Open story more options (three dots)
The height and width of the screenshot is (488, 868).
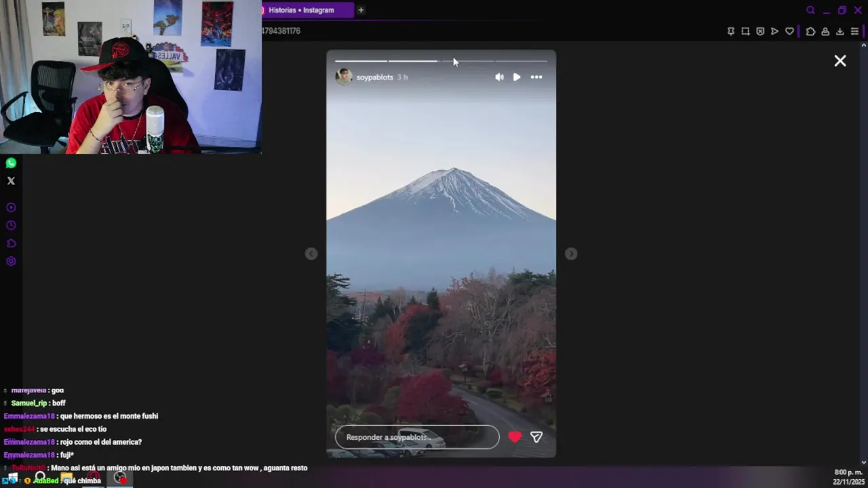pyautogui.click(x=536, y=77)
